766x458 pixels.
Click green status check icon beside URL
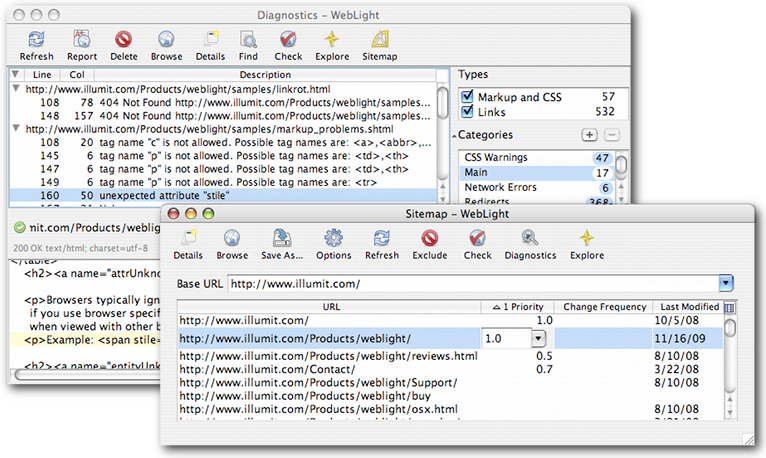tap(20, 228)
